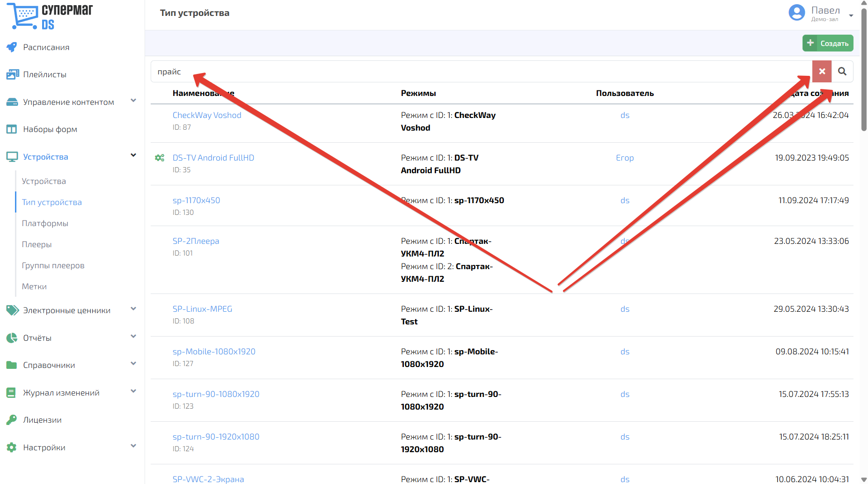The image size is (868, 484).
Task: Click gears icon next to DS-TV Android FullHD
Action: pyautogui.click(x=160, y=158)
